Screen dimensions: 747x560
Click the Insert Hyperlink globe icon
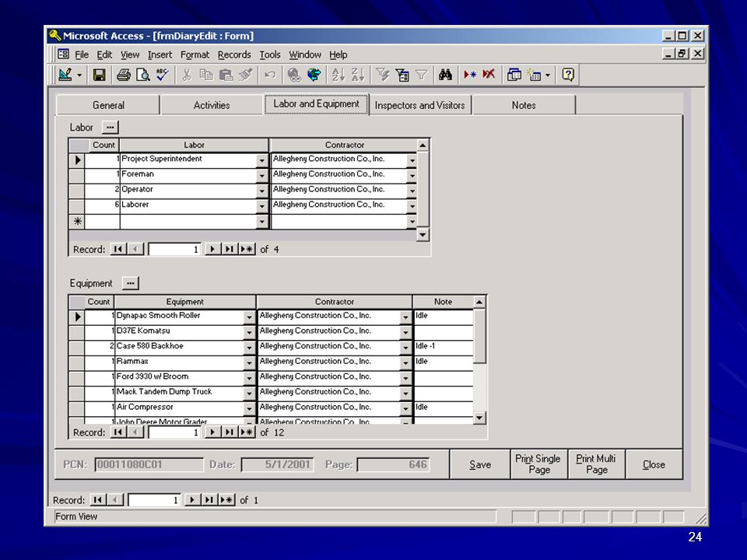294,75
